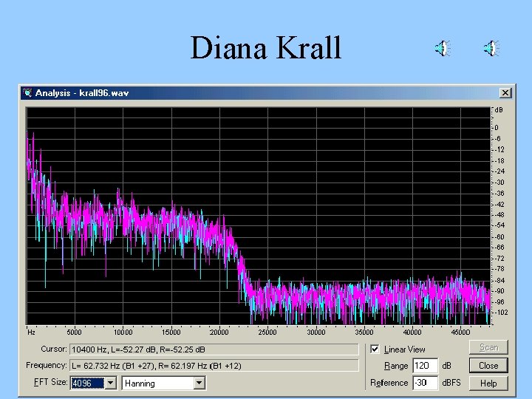This screenshot has height=399, width=532.
Task: Click the FFT Size label
Action: 50,382
